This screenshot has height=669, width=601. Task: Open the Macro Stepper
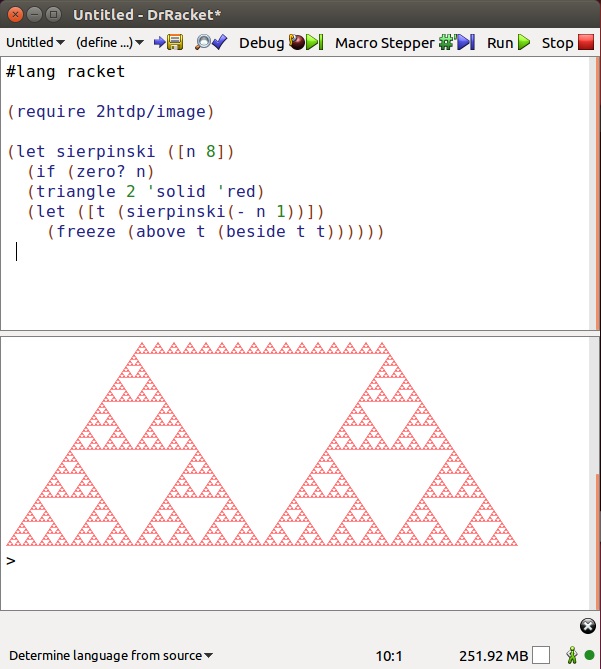tap(404, 43)
